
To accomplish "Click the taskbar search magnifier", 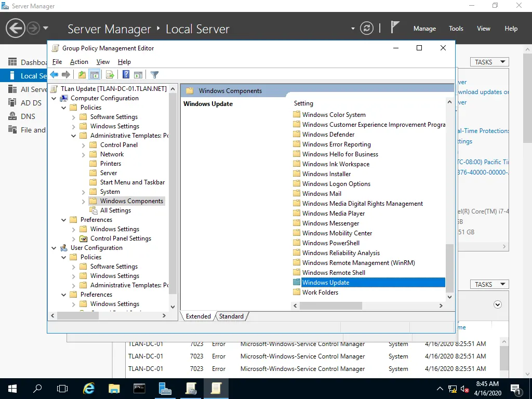I will [x=37, y=389].
